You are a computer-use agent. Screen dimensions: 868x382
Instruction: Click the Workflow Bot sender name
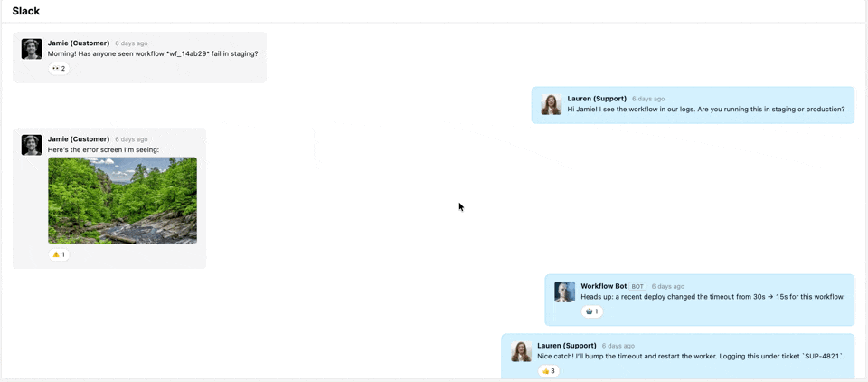click(x=603, y=286)
